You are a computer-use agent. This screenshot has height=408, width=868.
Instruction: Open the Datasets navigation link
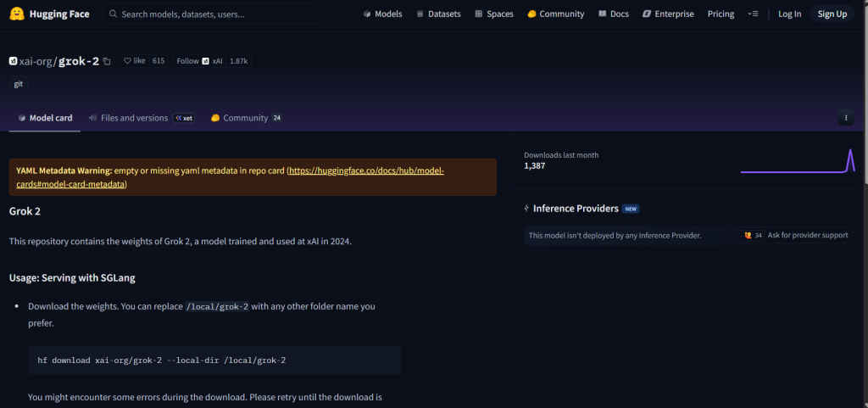438,14
